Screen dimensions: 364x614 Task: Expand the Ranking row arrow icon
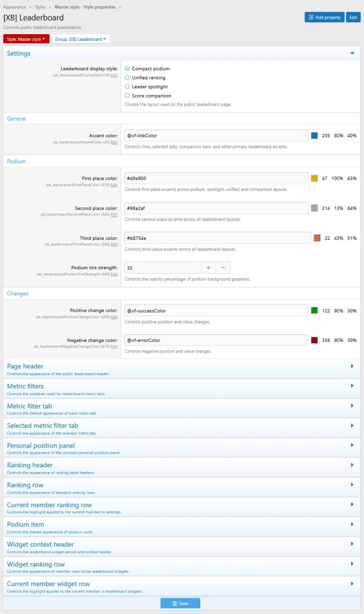(x=352, y=485)
